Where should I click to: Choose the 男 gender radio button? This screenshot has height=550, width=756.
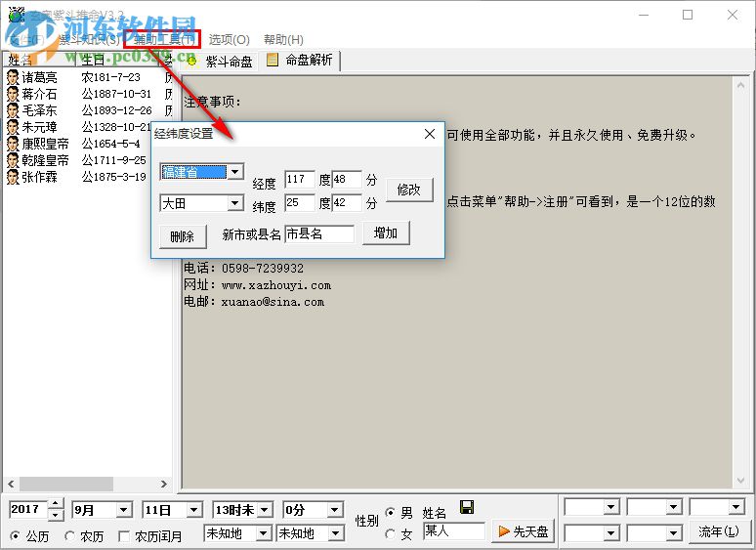tap(390, 513)
